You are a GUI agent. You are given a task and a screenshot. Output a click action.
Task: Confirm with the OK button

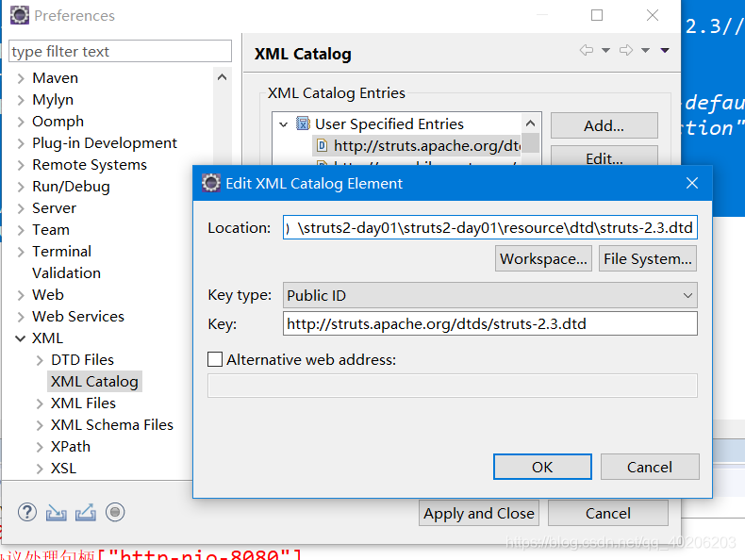[x=542, y=467]
